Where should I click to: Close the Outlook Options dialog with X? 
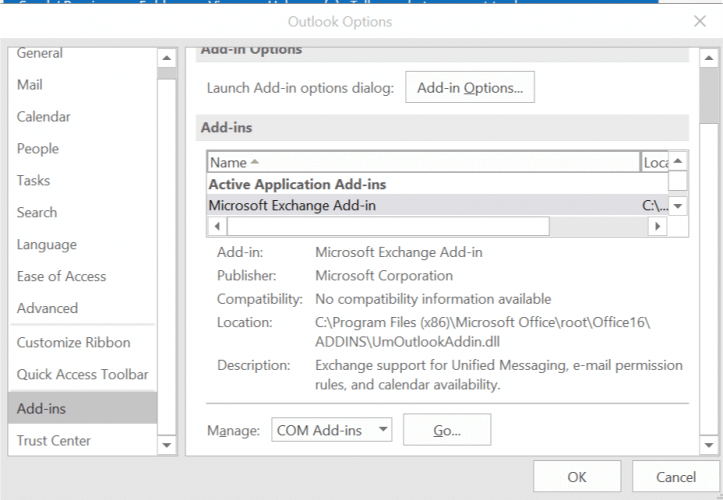700,21
